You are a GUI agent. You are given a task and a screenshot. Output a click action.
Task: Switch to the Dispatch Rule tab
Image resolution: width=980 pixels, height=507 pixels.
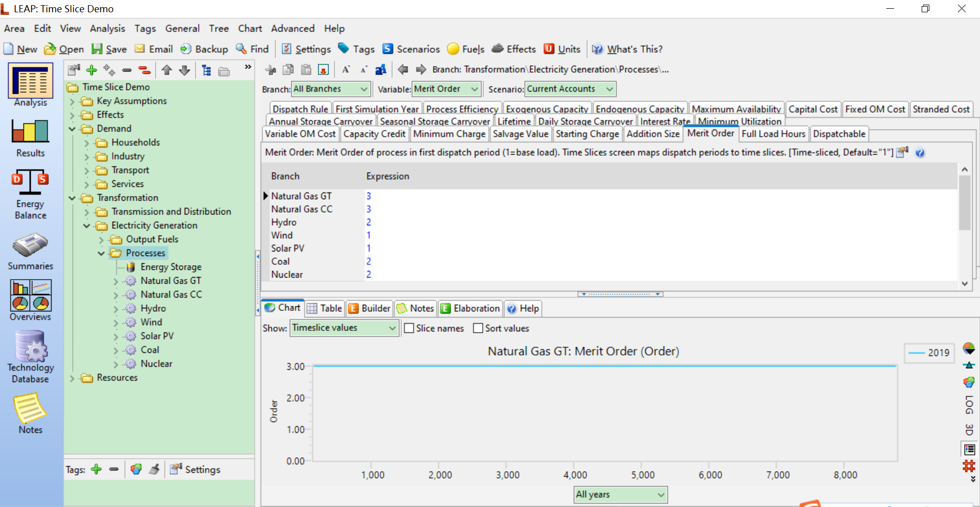tap(300, 109)
